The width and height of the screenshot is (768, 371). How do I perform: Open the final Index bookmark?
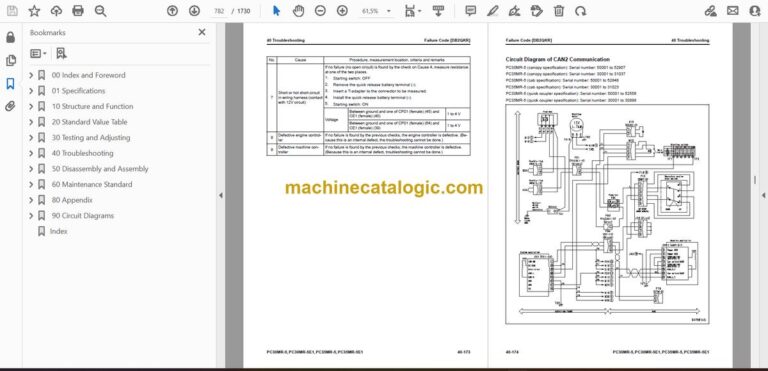58,231
